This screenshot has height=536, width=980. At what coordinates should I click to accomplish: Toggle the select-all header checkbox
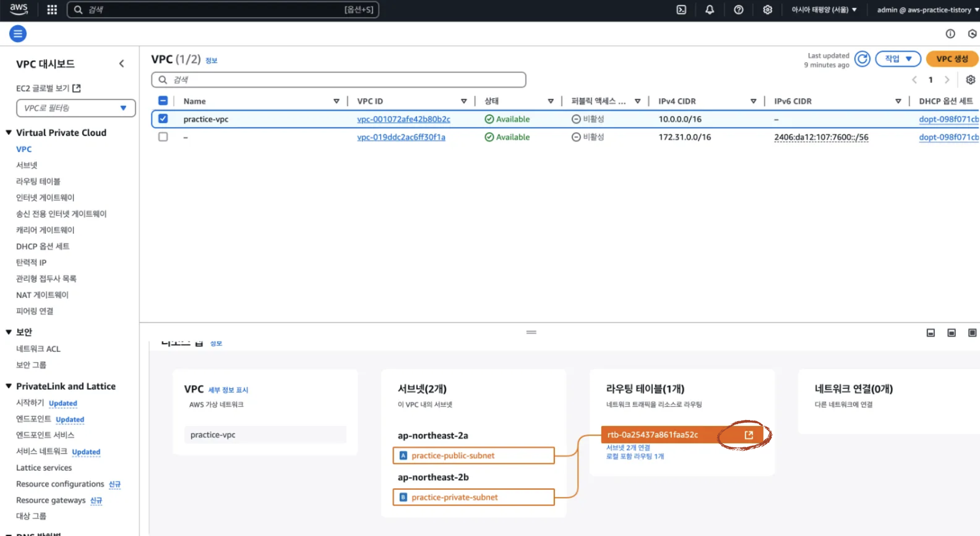pyautogui.click(x=163, y=100)
